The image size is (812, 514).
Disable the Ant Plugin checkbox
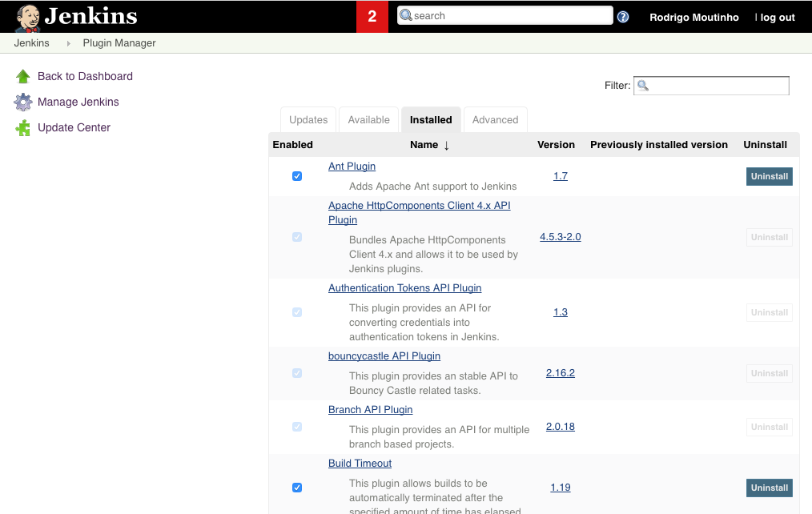(x=297, y=175)
